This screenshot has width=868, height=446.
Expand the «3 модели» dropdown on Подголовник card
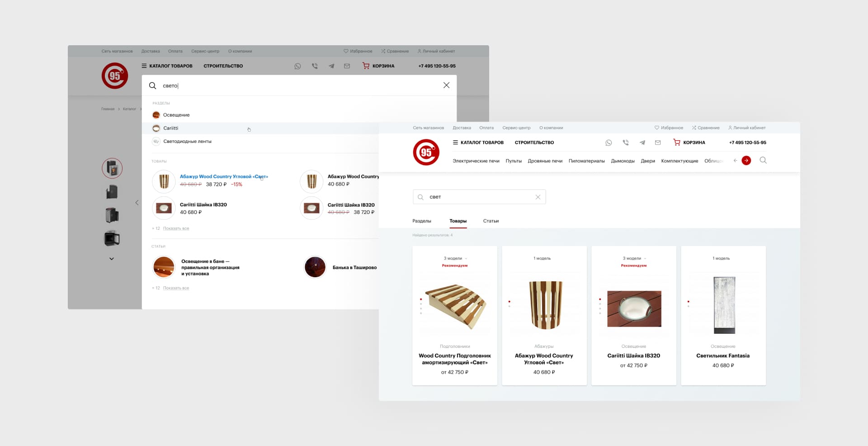point(455,258)
